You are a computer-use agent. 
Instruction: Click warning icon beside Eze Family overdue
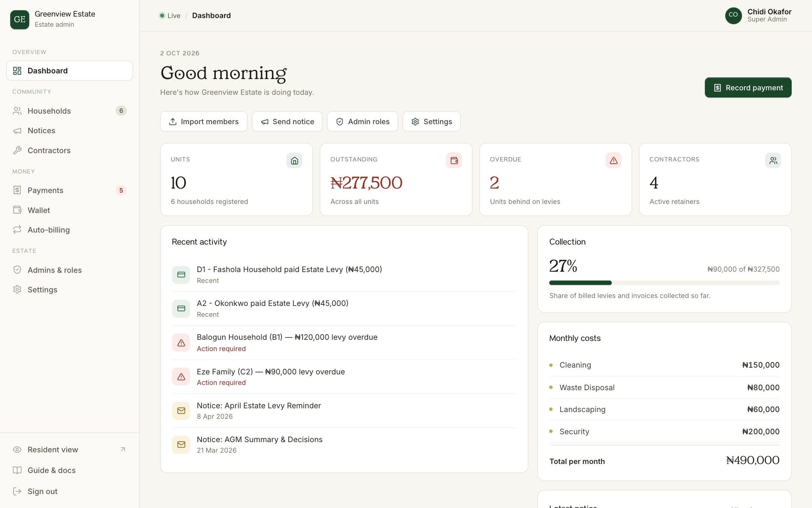[x=181, y=377]
